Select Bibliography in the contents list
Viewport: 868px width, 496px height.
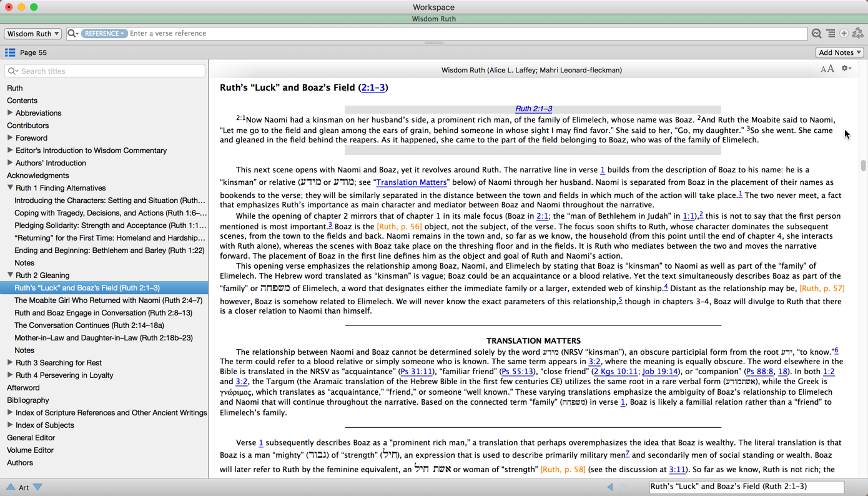[x=28, y=400]
